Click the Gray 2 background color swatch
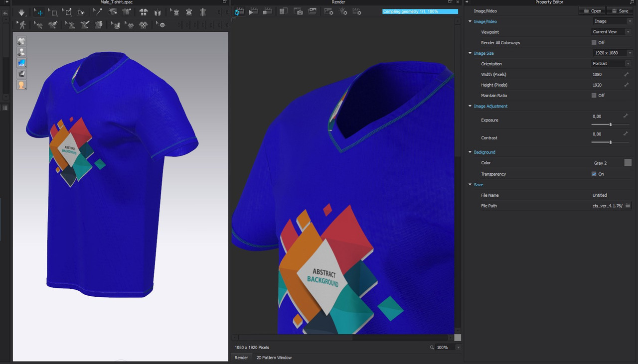Screen dimensions: 638x364 tap(628, 162)
